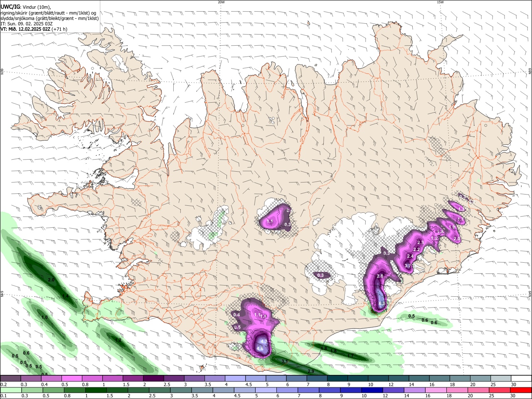
Task: Click the VT: Mið. 12.02.2025 02Z (+71 h) line
Action: click(34, 29)
